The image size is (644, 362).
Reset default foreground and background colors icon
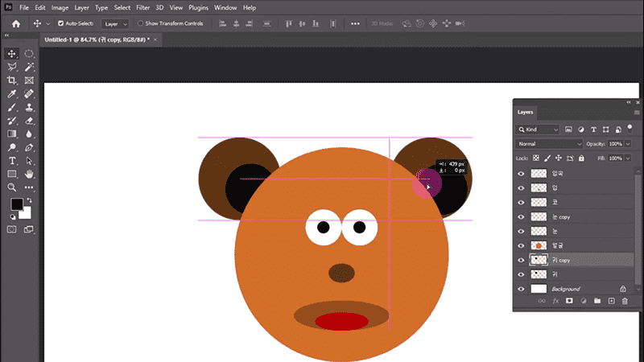[13, 217]
